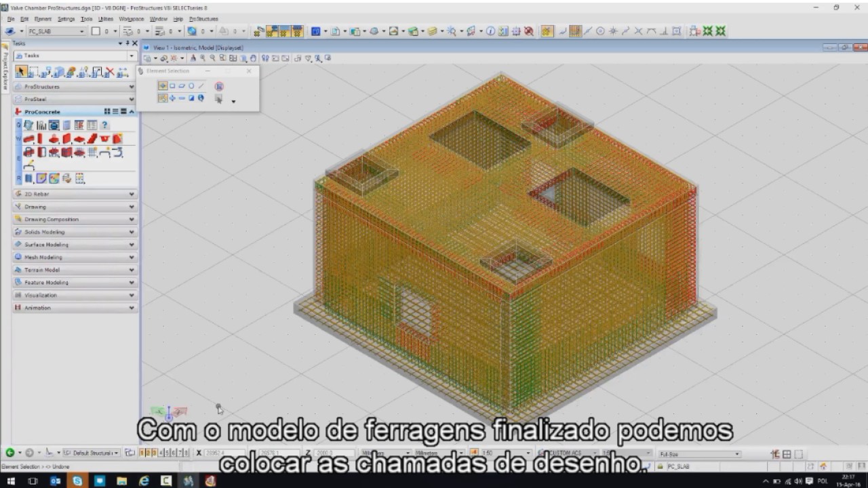Choose the concrete stair tool icon
Viewport: 868px width, 488px height.
coord(92,138)
